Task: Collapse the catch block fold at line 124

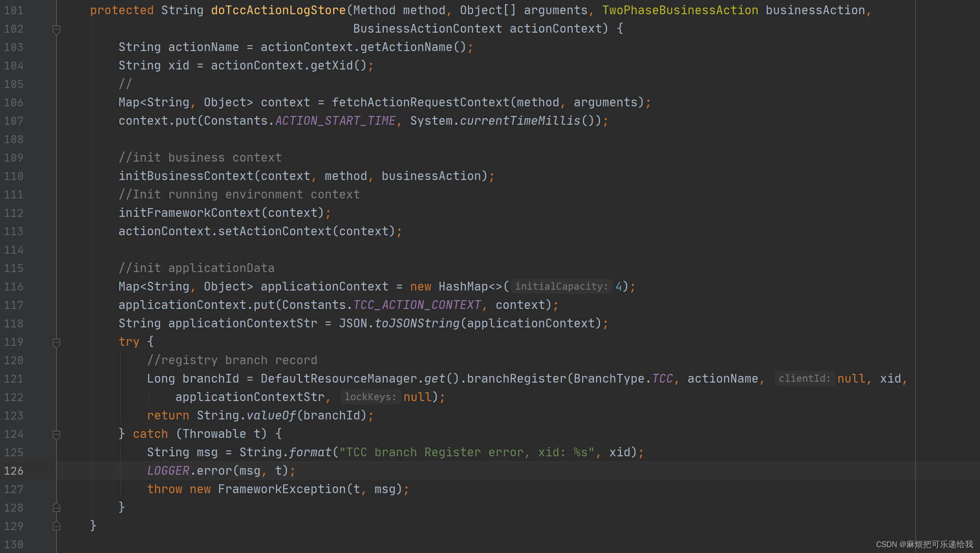Action: coord(56,435)
